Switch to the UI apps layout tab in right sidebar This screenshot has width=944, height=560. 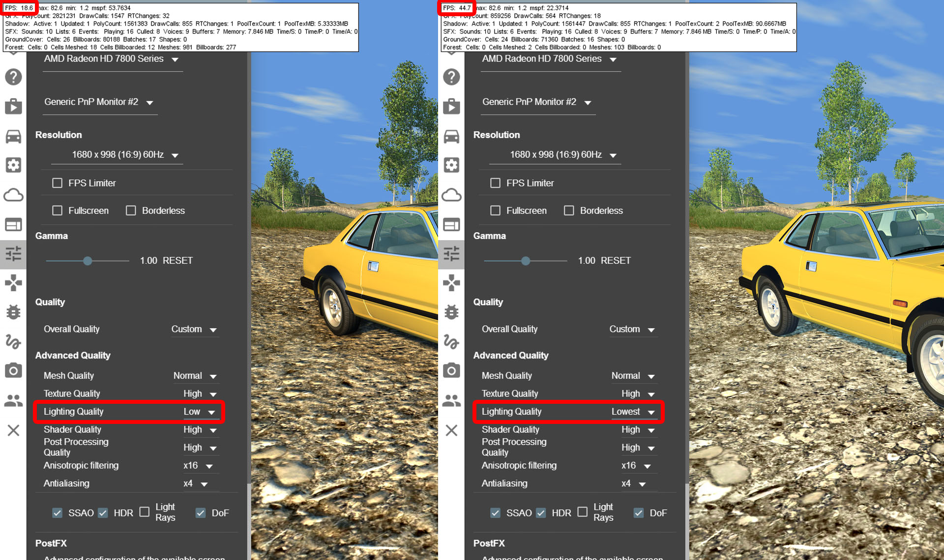(x=451, y=224)
